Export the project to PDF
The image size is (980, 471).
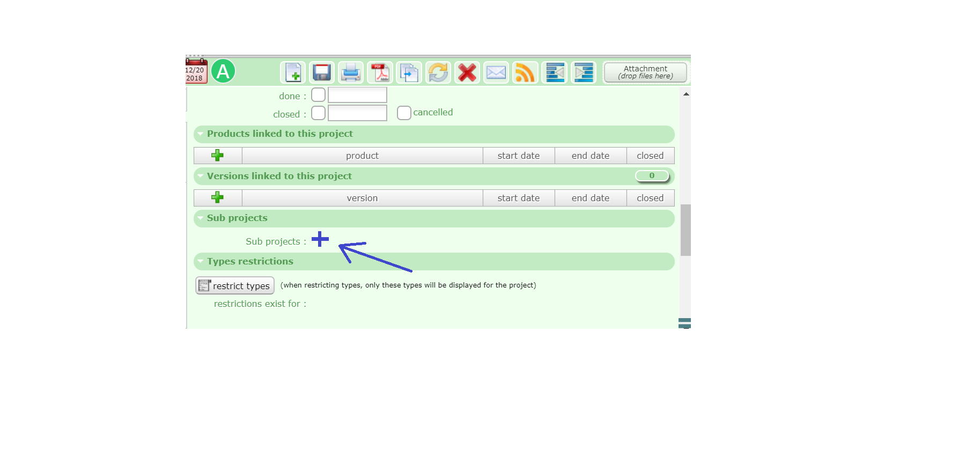click(380, 72)
